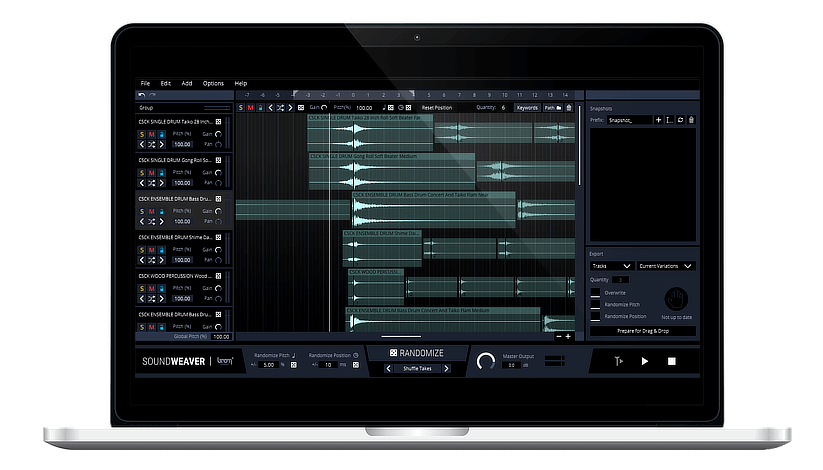Click the next arrow beside Shuffle Takes
This screenshot has width=823, height=470.
point(446,368)
